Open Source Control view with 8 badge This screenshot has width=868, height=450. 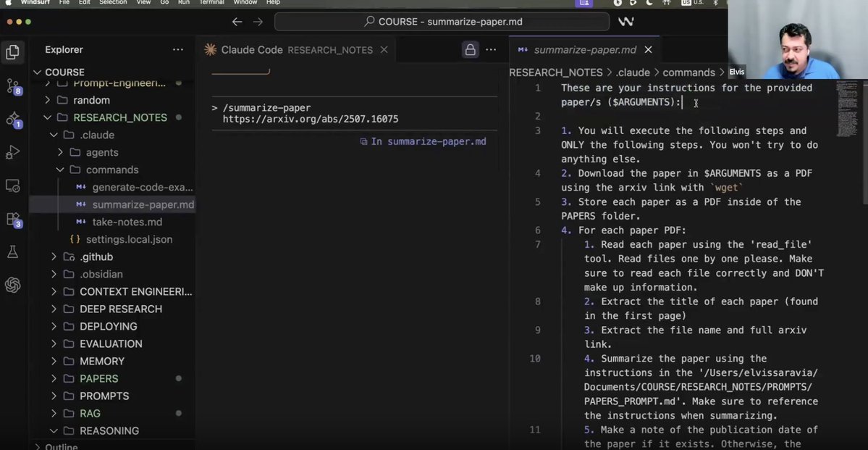click(12, 86)
